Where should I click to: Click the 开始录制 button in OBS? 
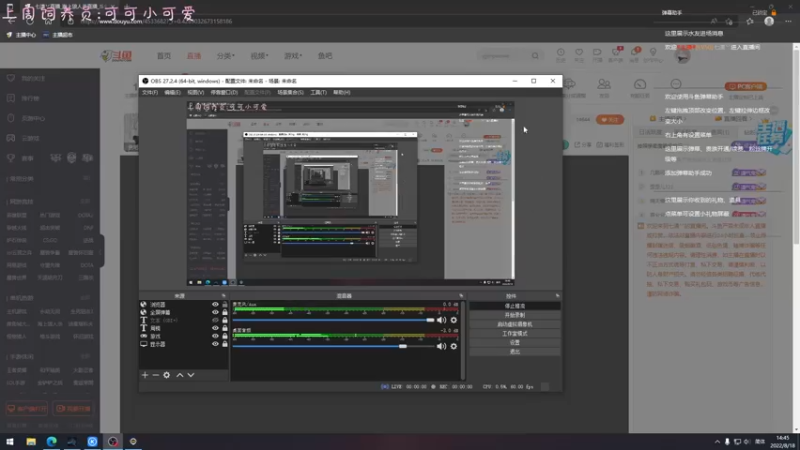pyautogui.click(x=515, y=315)
